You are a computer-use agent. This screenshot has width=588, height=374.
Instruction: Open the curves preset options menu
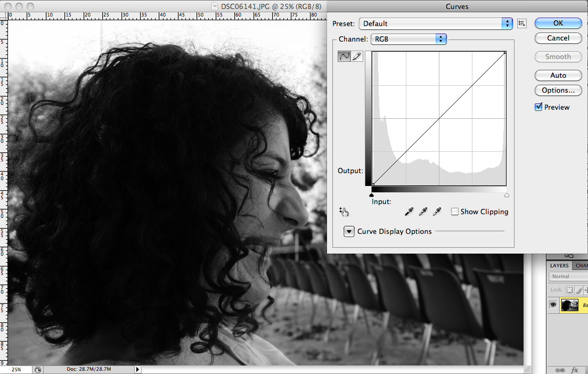pyautogui.click(x=521, y=23)
